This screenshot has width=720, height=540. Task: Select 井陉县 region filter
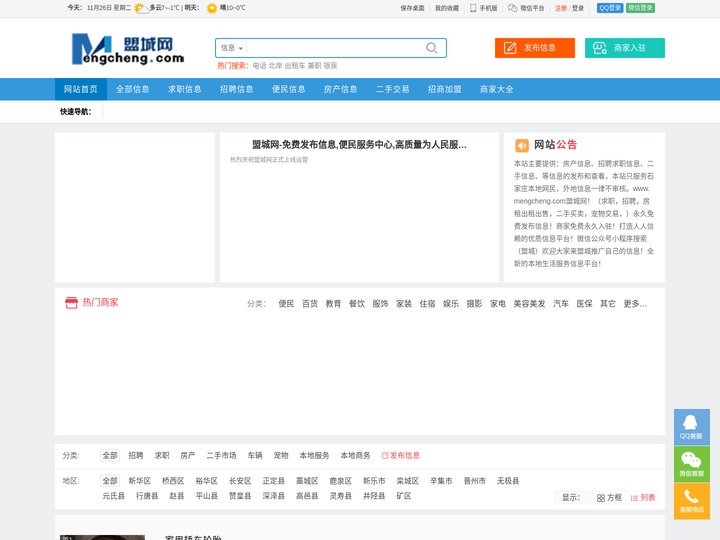point(374,496)
